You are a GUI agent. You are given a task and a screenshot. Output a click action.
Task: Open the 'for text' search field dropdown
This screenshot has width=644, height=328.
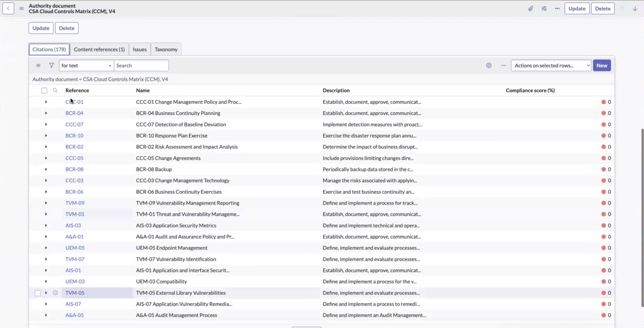pos(86,65)
